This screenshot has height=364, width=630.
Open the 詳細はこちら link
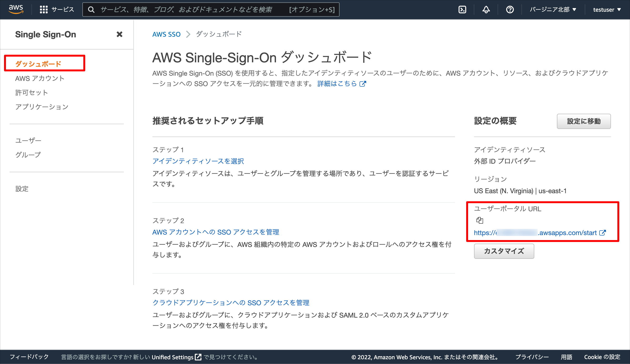pyautogui.click(x=337, y=84)
